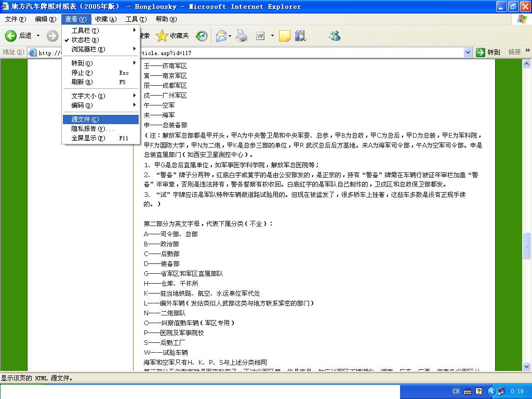Open the Messenger people icon

point(335,36)
